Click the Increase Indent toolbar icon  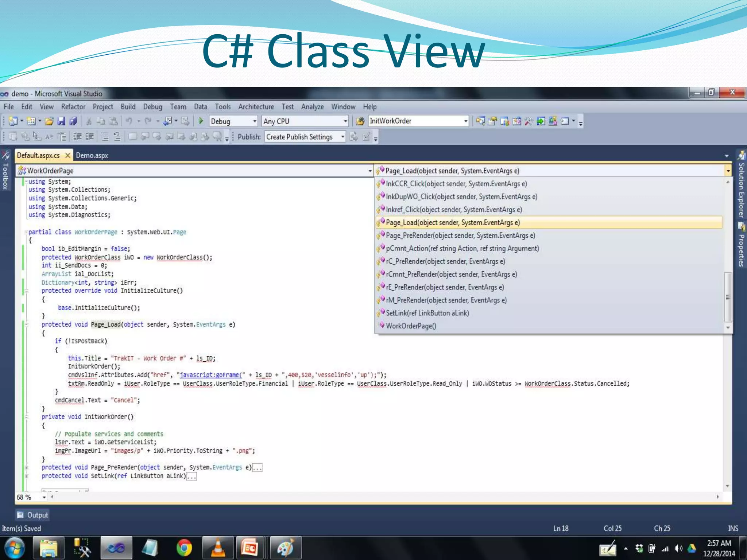[x=89, y=137]
